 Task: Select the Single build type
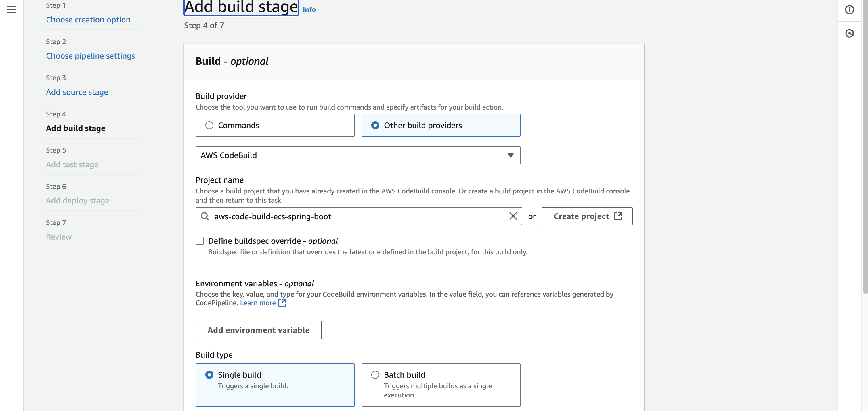(209, 375)
